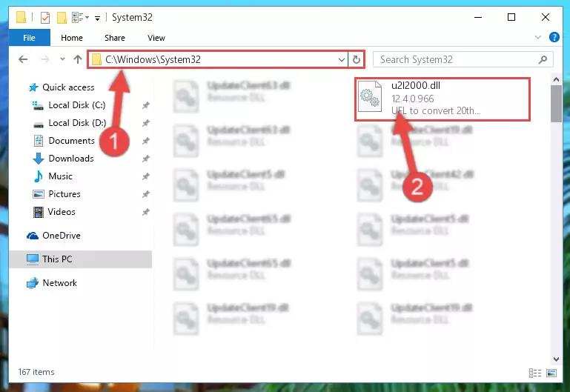Switch to large thumbnails view
This screenshot has height=392, width=570.
tap(551, 373)
